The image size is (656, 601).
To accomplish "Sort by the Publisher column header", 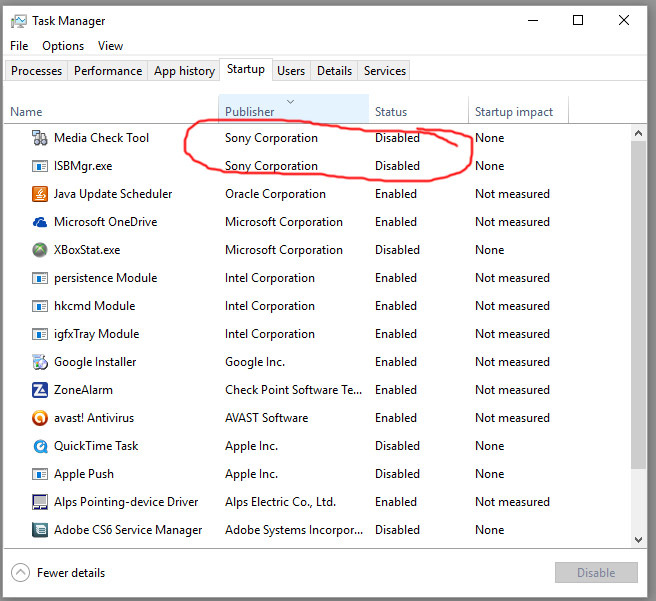I will [x=294, y=110].
